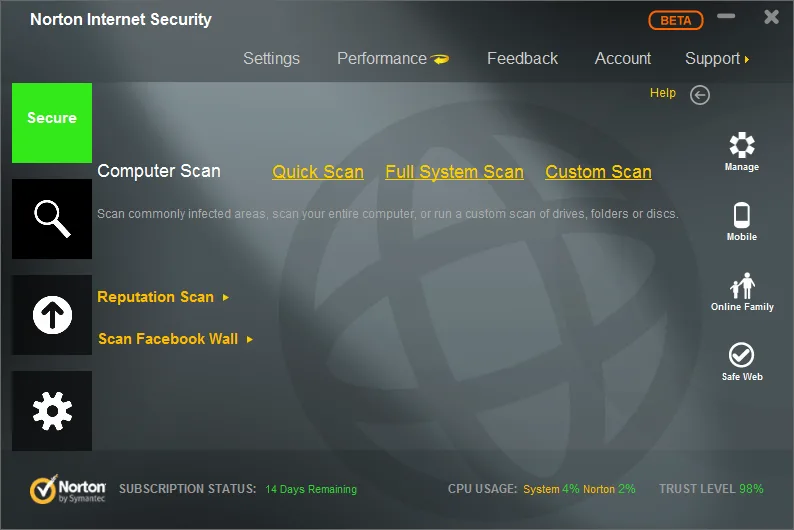This screenshot has width=794, height=530.
Task: Open the Settings menu
Action: coord(271,59)
